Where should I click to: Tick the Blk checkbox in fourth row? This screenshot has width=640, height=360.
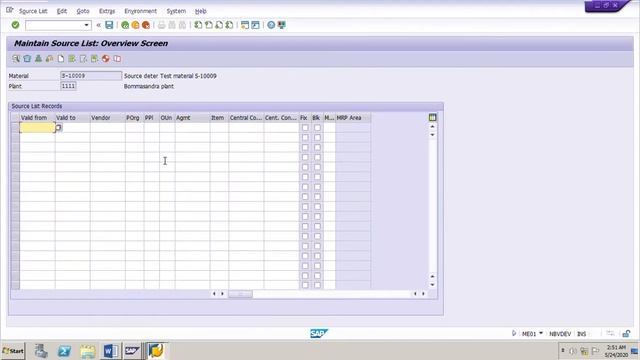coord(317,157)
